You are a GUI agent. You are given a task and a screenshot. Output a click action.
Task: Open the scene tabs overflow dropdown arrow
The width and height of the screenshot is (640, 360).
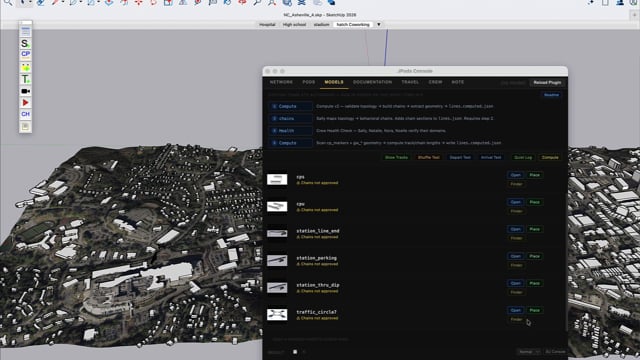click(379, 24)
